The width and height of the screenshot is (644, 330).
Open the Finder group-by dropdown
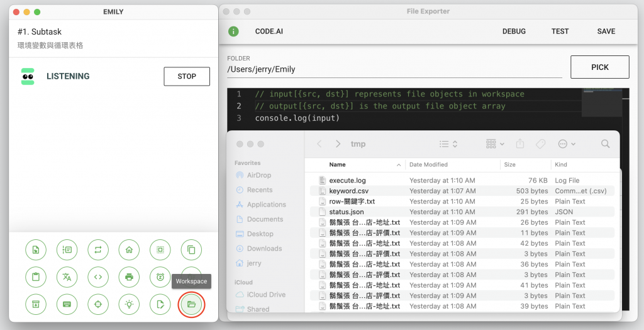pyautogui.click(x=495, y=144)
